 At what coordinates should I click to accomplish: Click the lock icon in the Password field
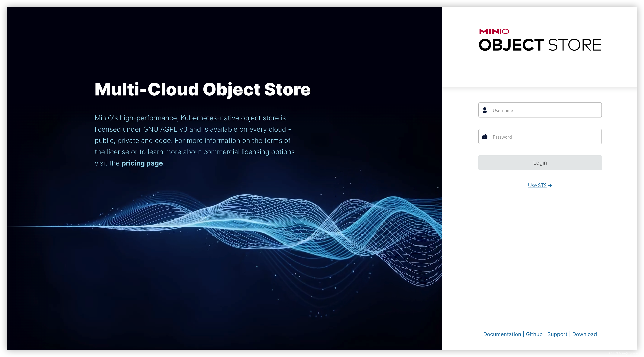(x=485, y=137)
